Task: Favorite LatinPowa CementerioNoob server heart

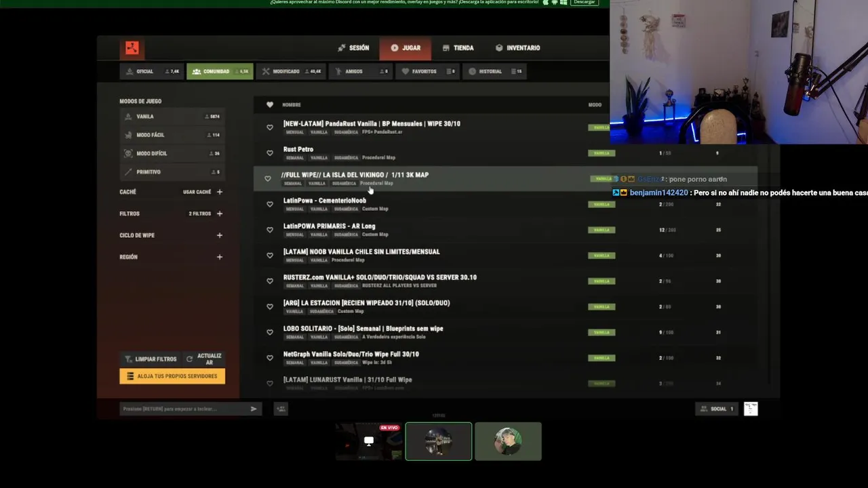Action: click(270, 204)
